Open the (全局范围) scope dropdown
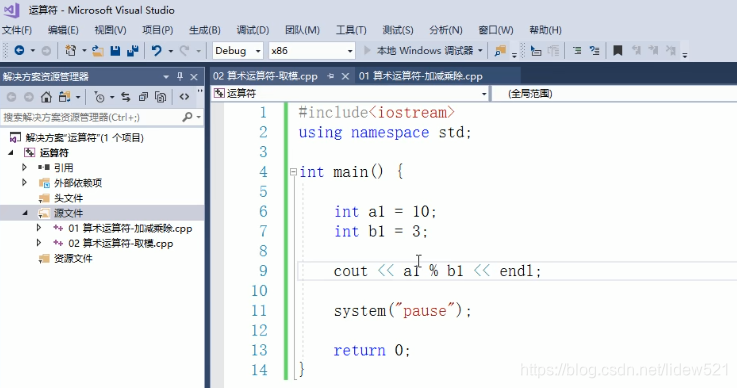 point(614,94)
